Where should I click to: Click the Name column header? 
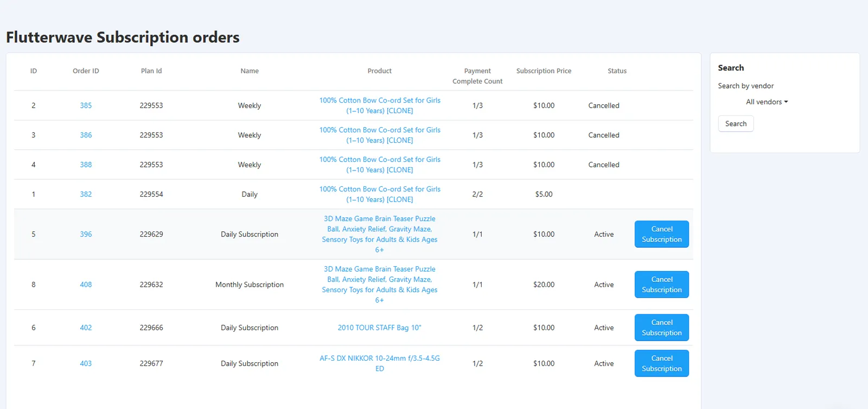pyautogui.click(x=250, y=71)
